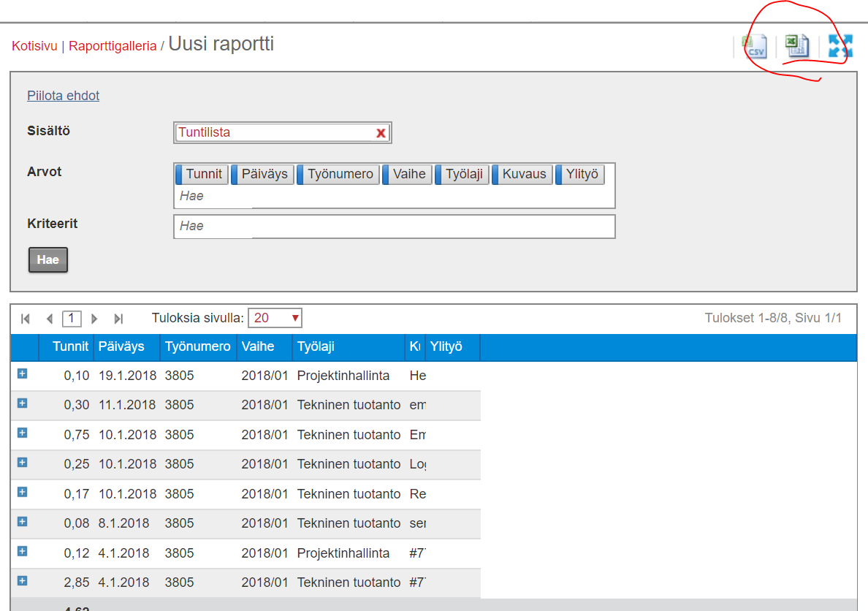Expand row with 0,17 hours
Screen dimensions: 868x611
click(x=22, y=492)
